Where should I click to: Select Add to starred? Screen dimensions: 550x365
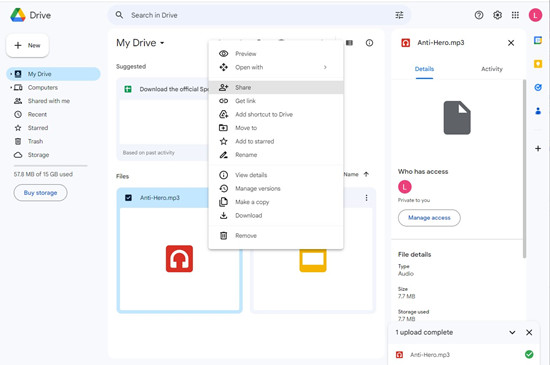click(x=276, y=141)
